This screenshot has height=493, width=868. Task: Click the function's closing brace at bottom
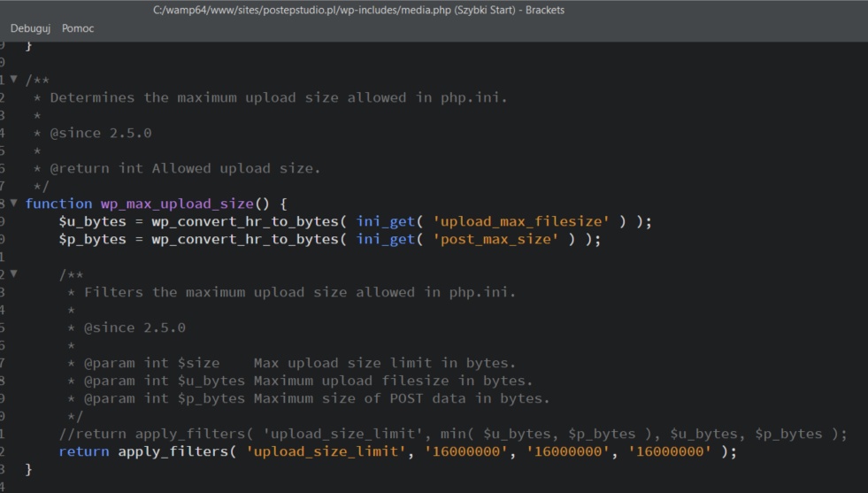point(29,469)
